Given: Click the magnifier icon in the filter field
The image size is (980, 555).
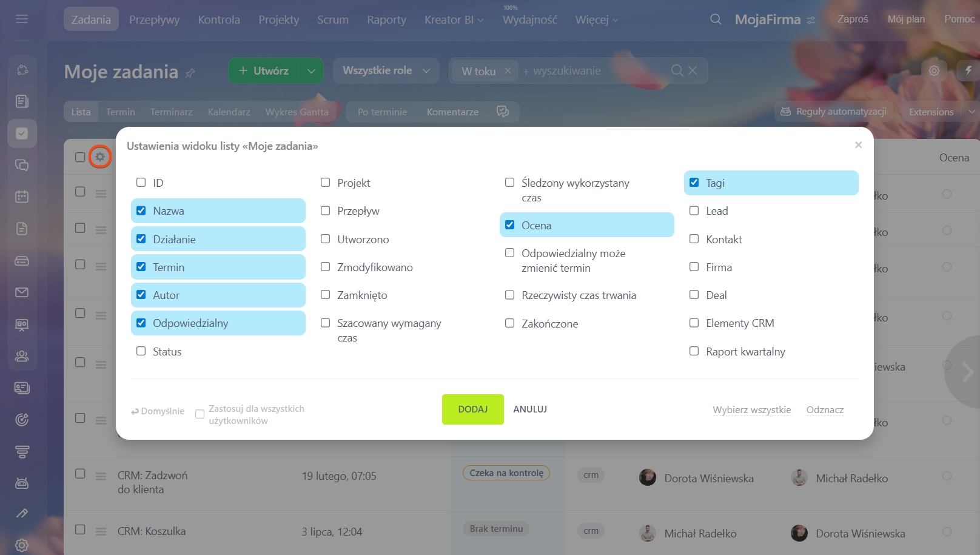Looking at the screenshot, I should tap(677, 71).
